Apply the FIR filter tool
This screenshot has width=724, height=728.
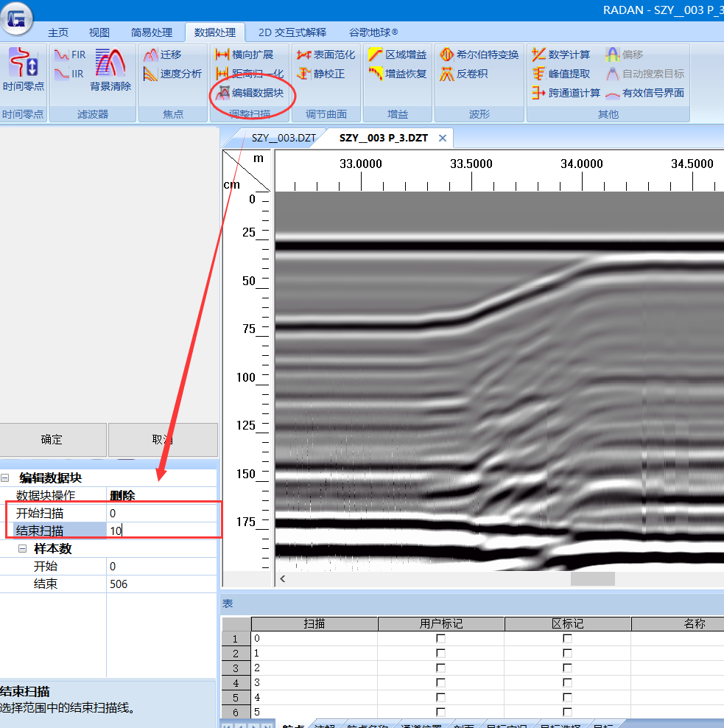[x=70, y=55]
